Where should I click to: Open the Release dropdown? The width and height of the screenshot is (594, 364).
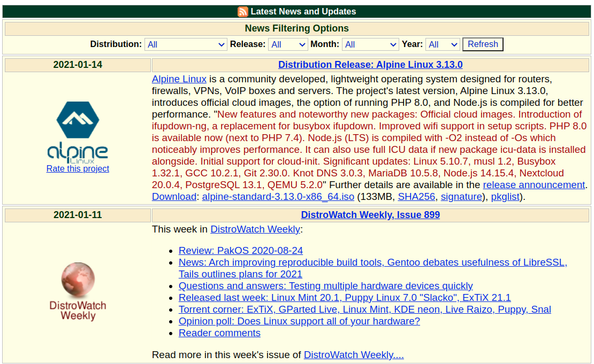(288, 44)
